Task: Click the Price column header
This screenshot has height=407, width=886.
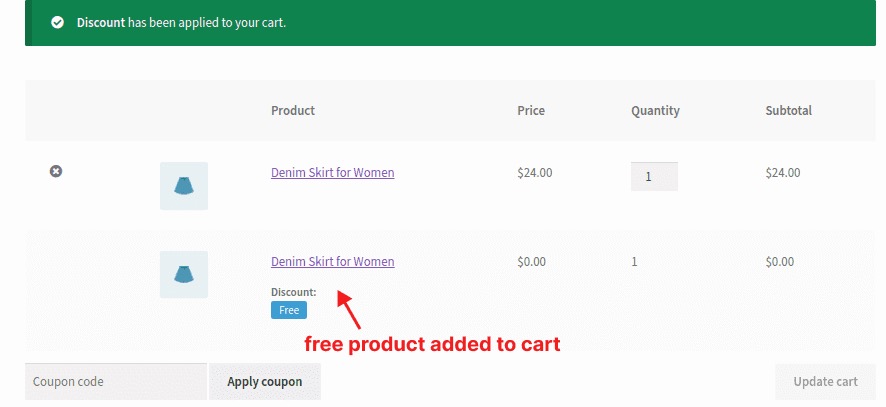Action: click(531, 110)
